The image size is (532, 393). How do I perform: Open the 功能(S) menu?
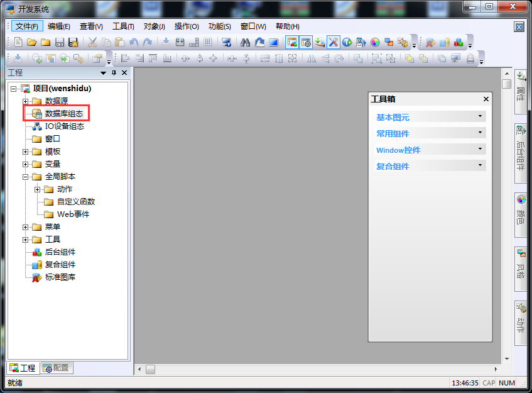pos(219,26)
